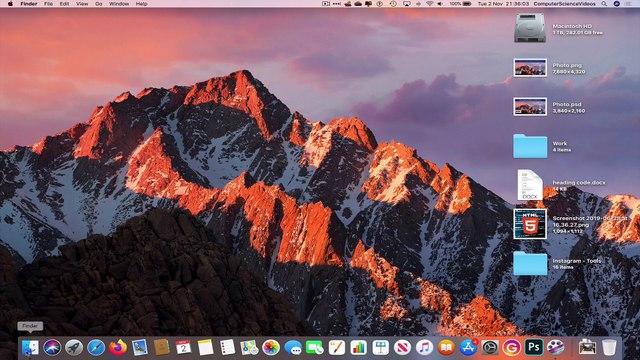
Task: Launch FaceTime from the Dock
Action: pyautogui.click(x=315, y=348)
